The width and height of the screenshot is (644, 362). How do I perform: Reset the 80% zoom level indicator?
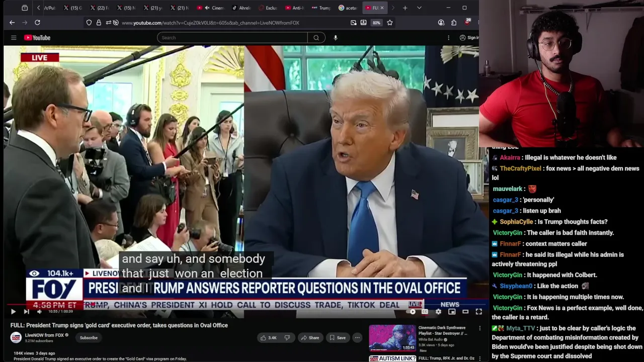pos(376,23)
